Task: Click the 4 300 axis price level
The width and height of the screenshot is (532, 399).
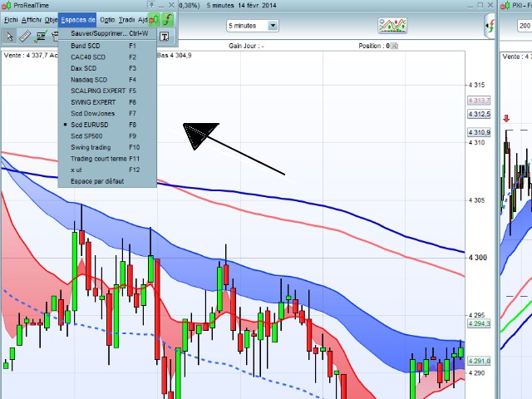Action: click(478, 258)
